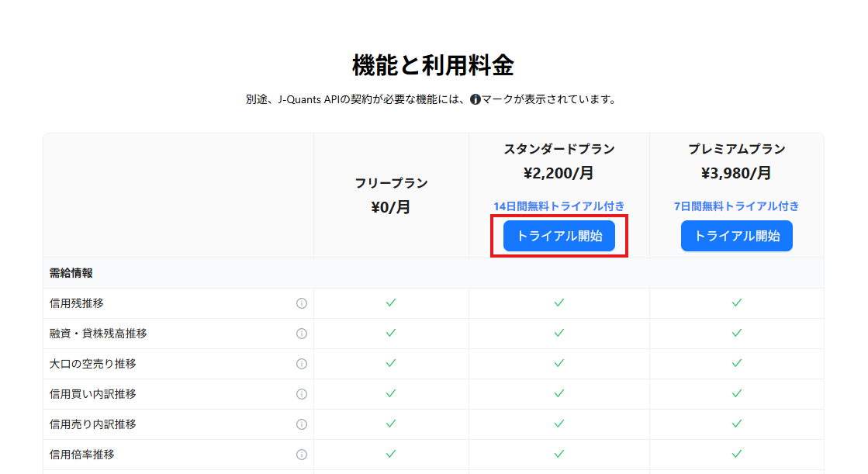Image resolution: width=868 pixels, height=474 pixels.
Task: Click premium checkmark for 信用倍率推移
Action: 736,454
